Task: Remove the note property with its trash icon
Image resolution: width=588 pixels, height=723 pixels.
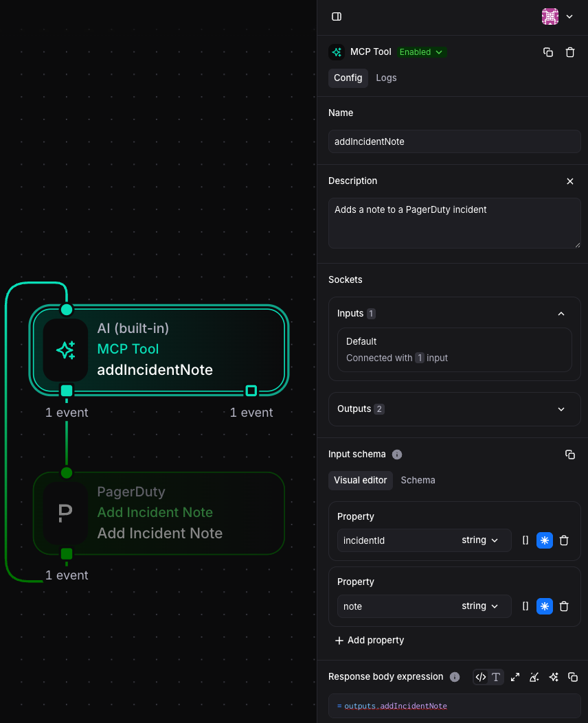Action: point(564,606)
